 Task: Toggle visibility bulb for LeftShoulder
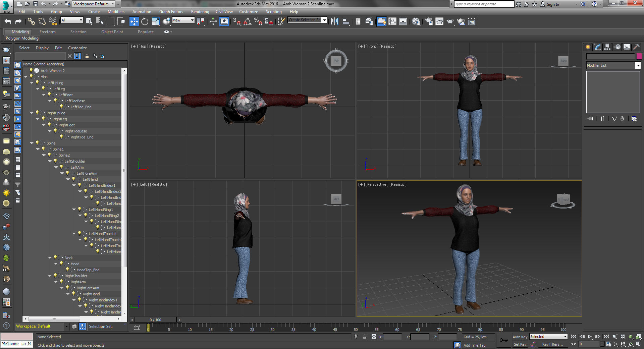pyautogui.click(x=55, y=161)
